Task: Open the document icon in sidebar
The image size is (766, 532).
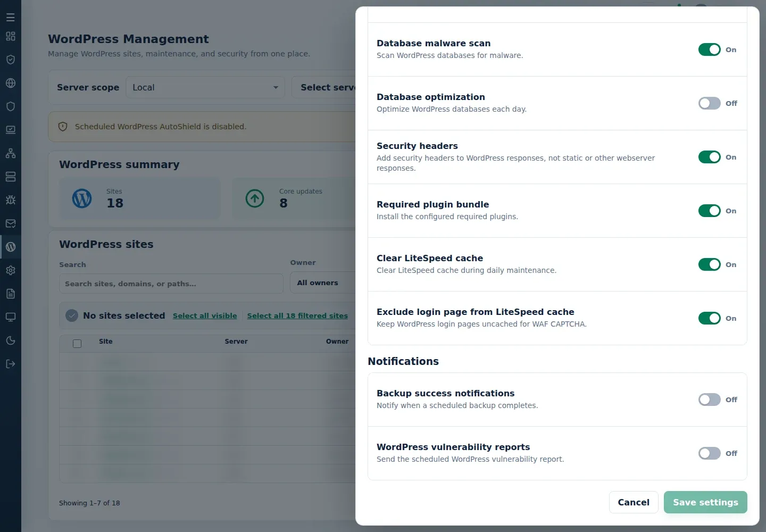Action: point(11,294)
